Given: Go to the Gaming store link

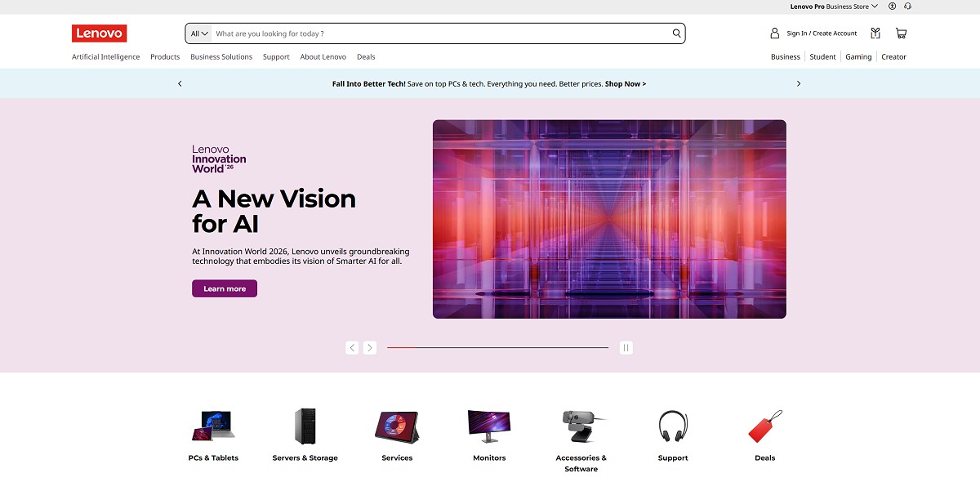Looking at the screenshot, I should 858,57.
